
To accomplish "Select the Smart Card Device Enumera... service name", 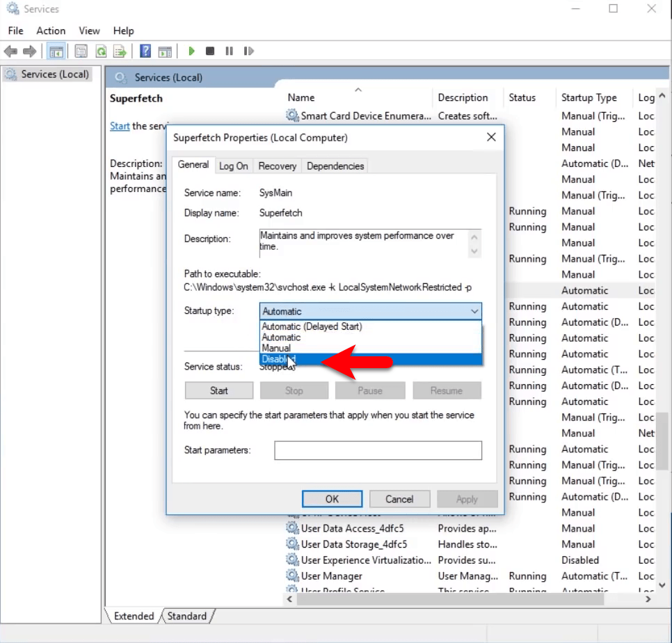I will click(x=366, y=116).
